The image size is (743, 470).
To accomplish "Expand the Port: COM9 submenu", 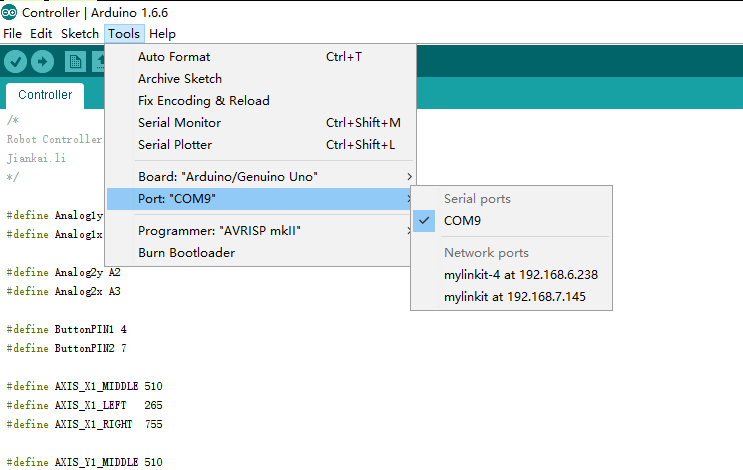I will pyautogui.click(x=260, y=199).
